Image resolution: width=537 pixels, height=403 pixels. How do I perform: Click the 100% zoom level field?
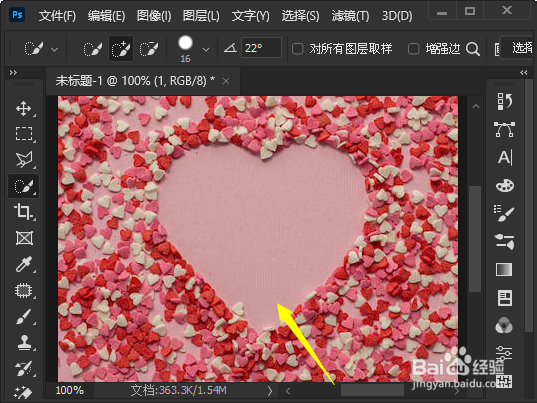70,390
